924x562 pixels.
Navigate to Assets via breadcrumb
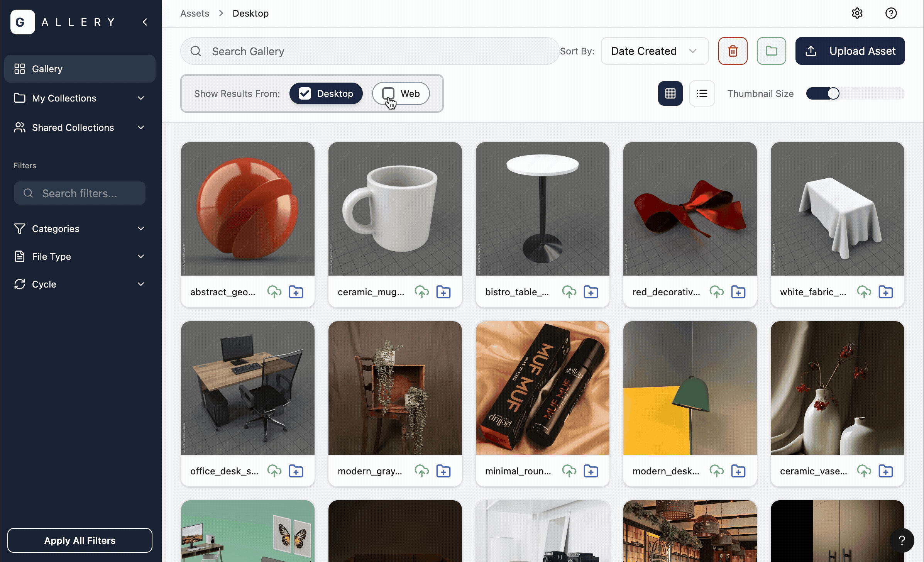(x=194, y=13)
